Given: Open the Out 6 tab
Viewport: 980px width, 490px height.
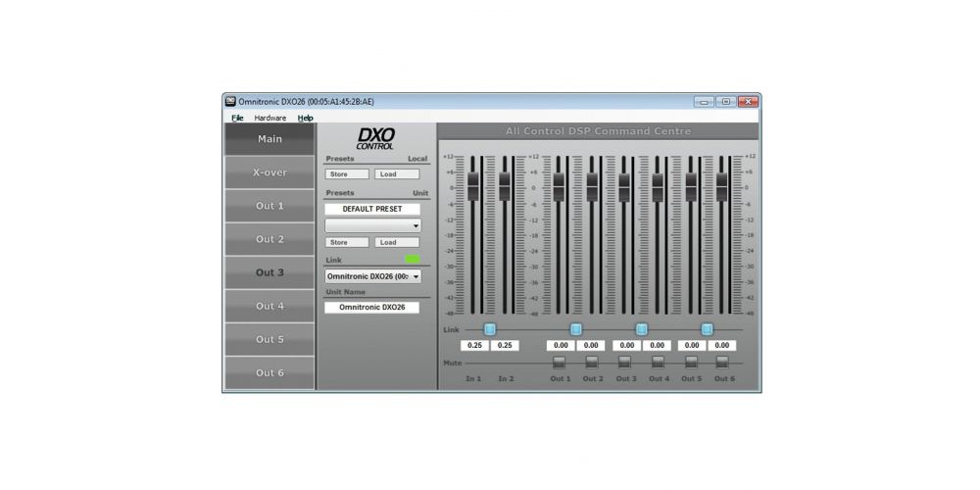Looking at the screenshot, I should click(x=270, y=373).
